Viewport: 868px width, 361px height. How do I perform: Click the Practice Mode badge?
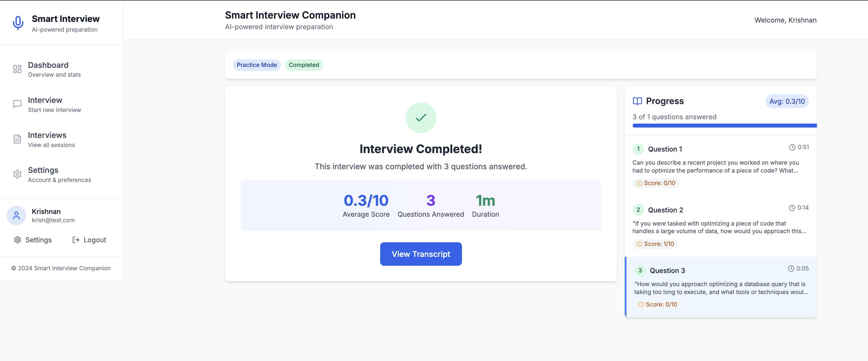click(x=256, y=65)
